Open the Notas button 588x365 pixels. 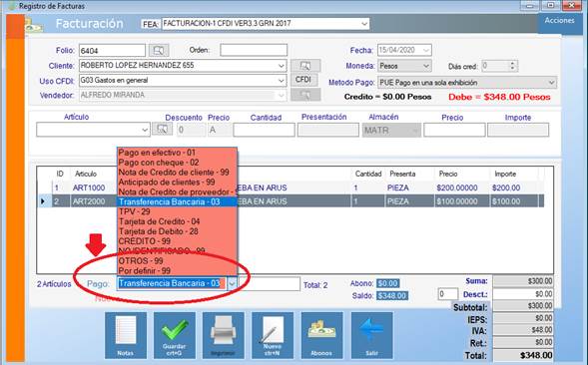(125, 336)
